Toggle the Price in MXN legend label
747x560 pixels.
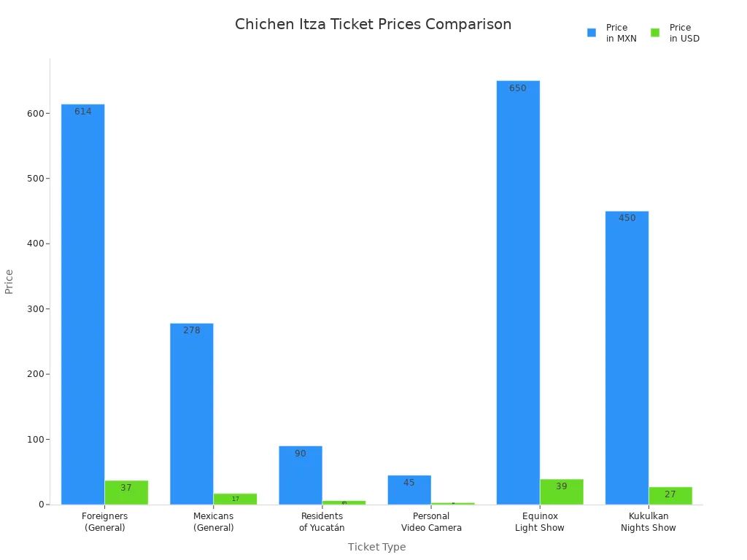(621, 33)
